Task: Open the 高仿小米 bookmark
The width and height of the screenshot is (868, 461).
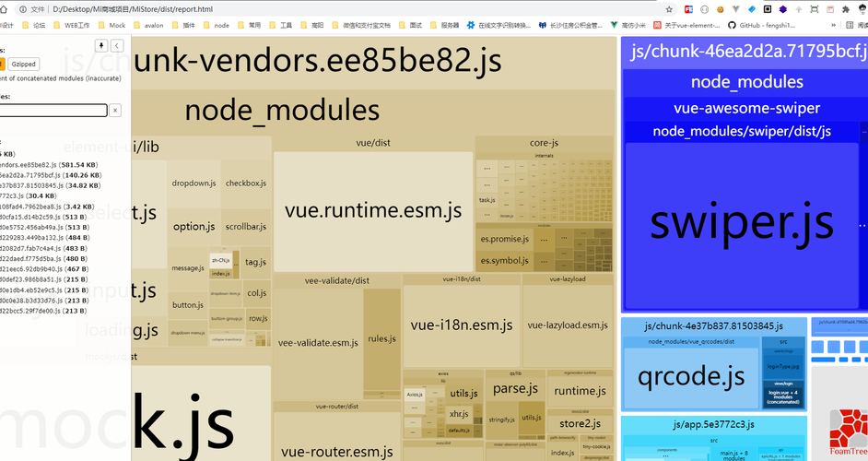Action: [x=628, y=25]
